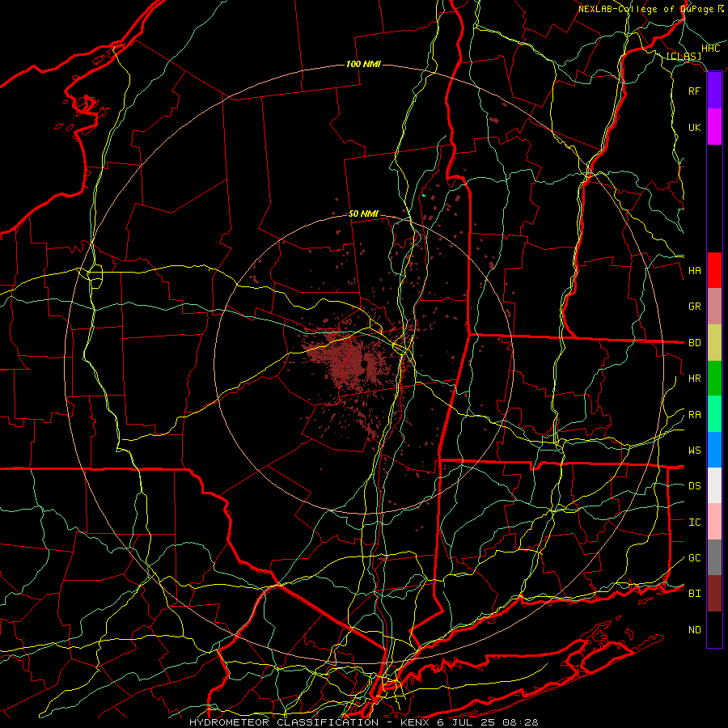Click the BI legend label
This screenshot has height=728, width=728.
[x=694, y=594]
